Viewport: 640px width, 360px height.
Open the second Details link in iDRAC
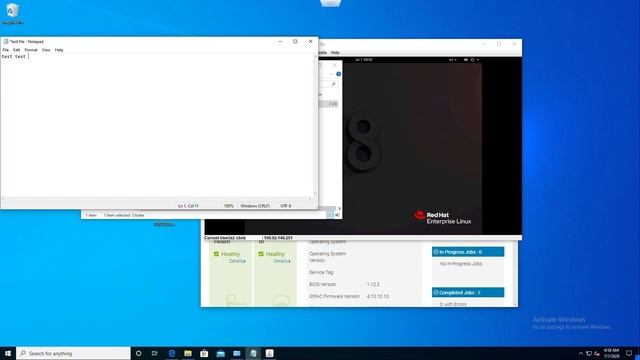(282, 261)
